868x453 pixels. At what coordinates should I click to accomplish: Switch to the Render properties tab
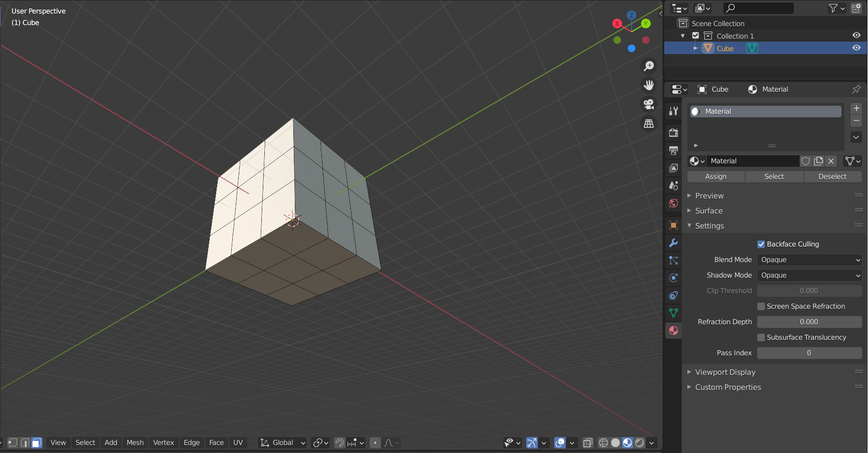[673, 132]
